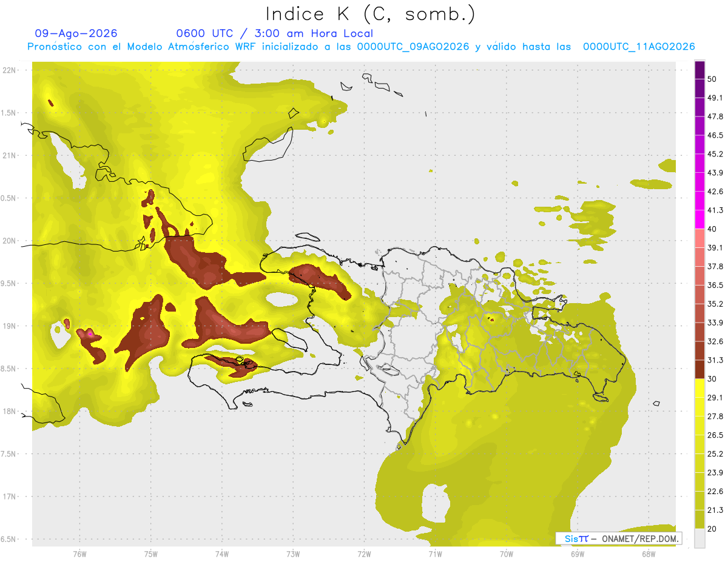Select the legend segment between 35.2 and 36.5
This screenshot has width=728, height=562.
(699, 295)
